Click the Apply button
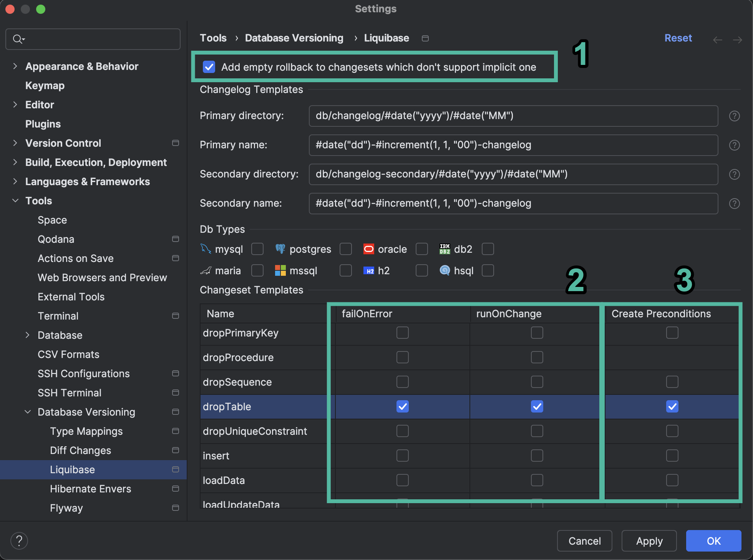 point(649,541)
